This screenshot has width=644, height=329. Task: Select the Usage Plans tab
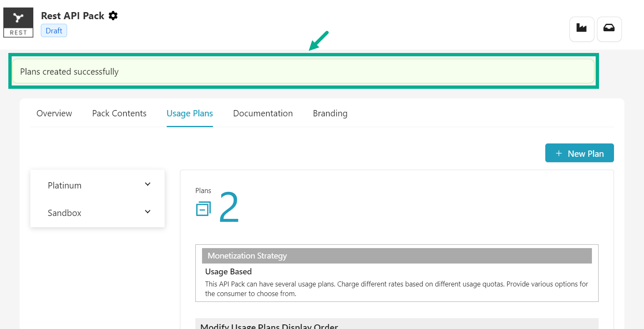click(x=190, y=113)
